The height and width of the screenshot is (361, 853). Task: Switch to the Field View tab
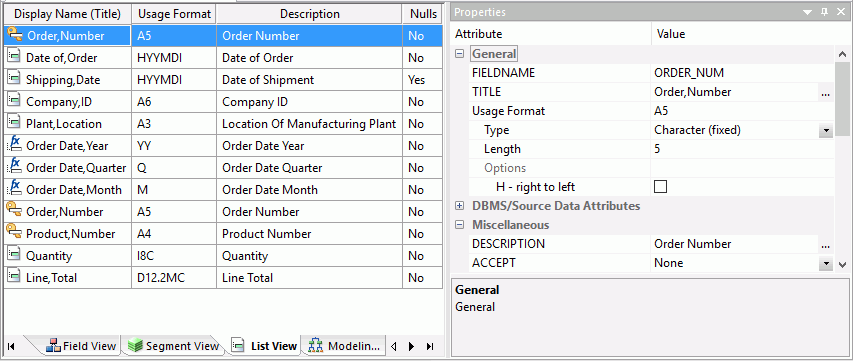[x=82, y=346]
